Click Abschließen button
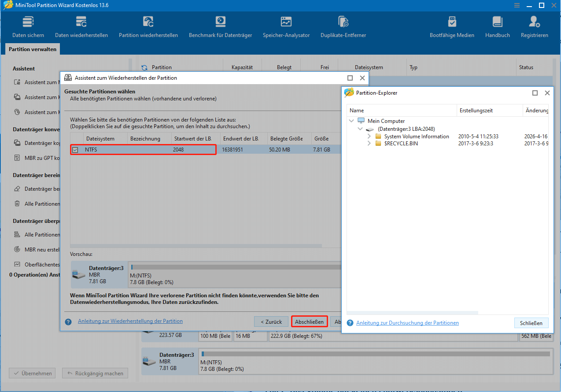 point(309,322)
